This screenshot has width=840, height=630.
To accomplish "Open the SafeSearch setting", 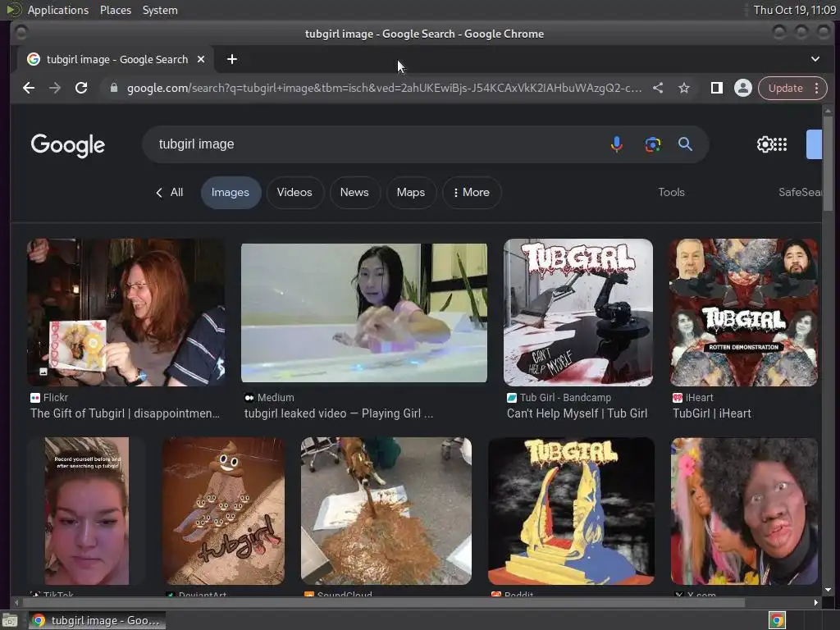I will (x=800, y=192).
